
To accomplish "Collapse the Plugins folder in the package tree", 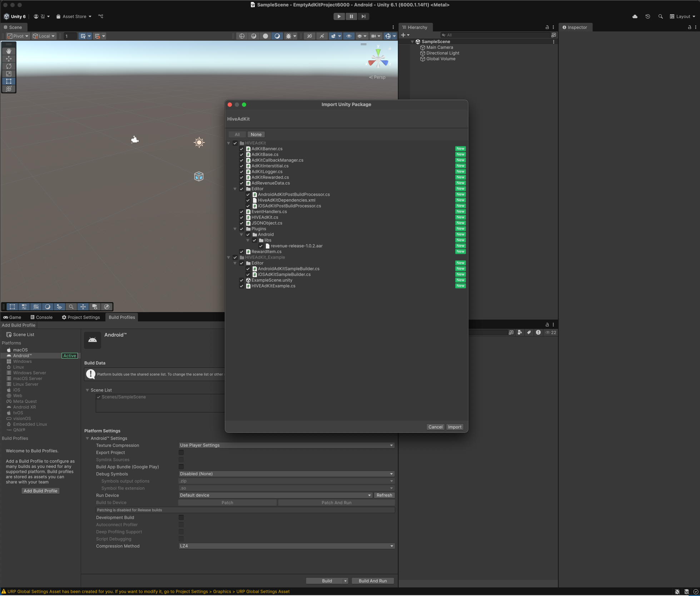I will click(235, 229).
